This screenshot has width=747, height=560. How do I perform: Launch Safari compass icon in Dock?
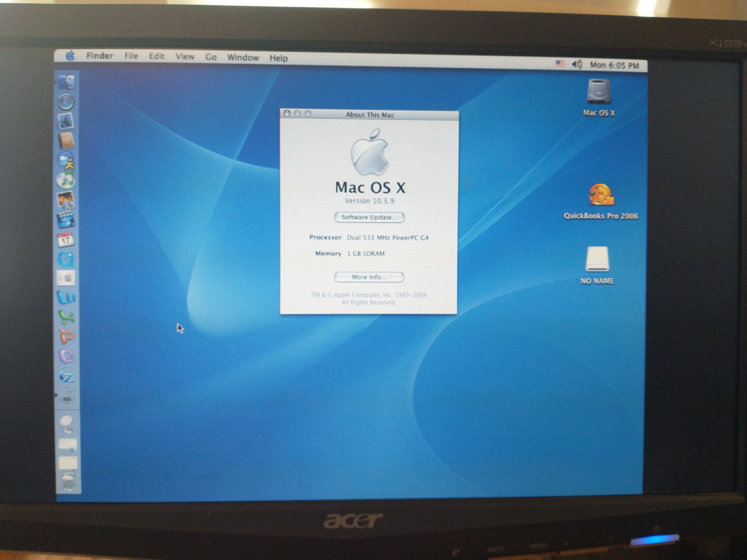click(66, 102)
